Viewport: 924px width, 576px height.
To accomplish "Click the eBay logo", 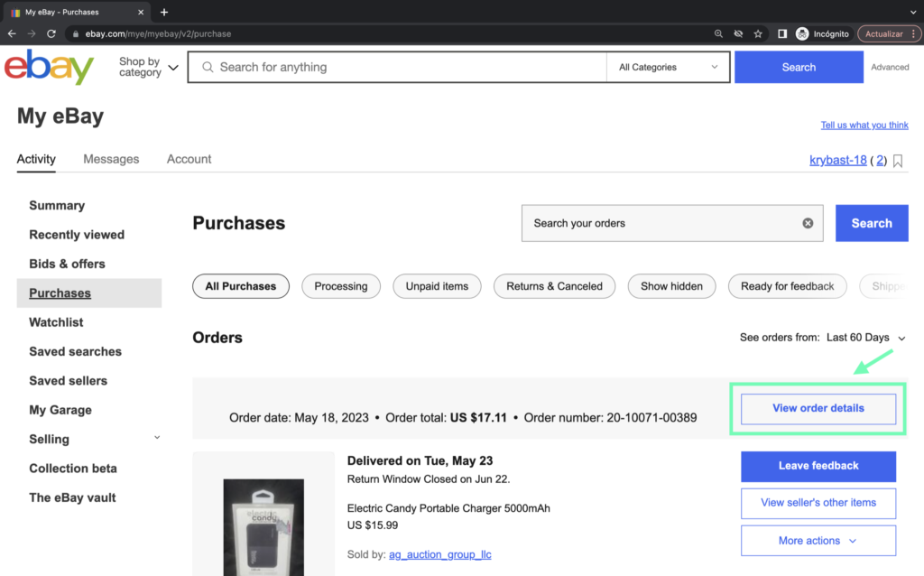I will [x=49, y=67].
